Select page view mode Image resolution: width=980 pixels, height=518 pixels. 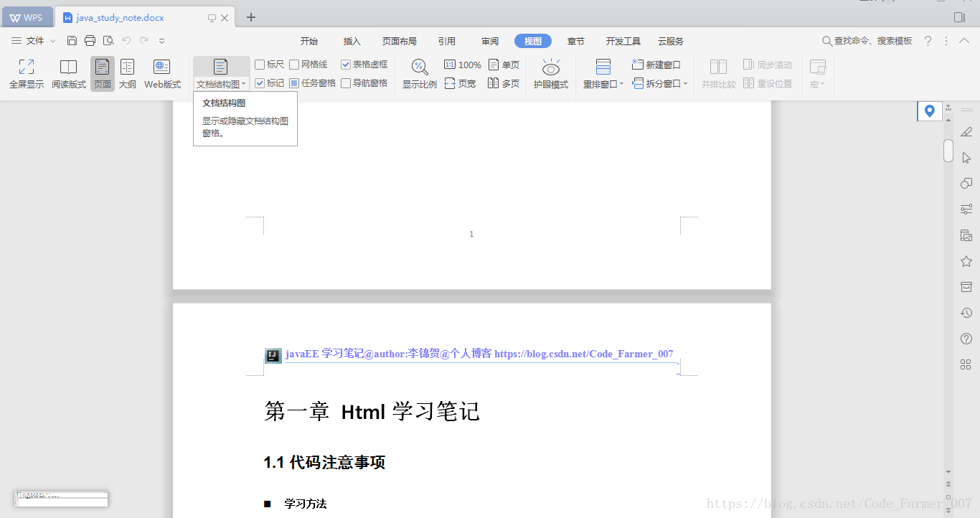(x=103, y=75)
